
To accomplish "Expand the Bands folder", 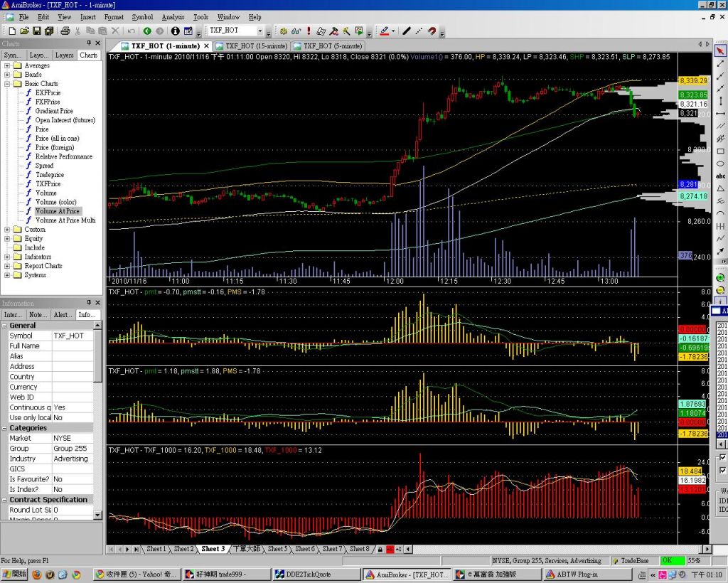I will coord(7,75).
